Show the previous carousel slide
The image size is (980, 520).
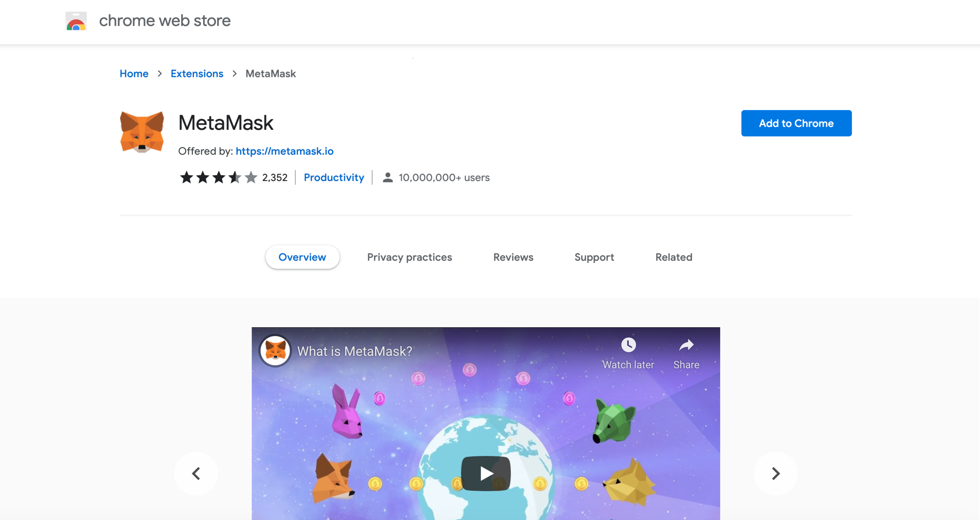(196, 473)
